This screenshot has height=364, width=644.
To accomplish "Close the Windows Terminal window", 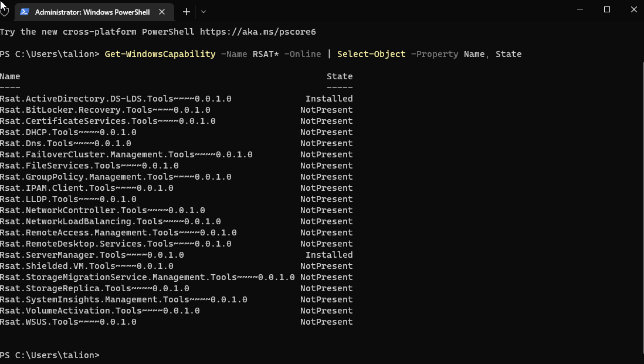I will 633,9.
